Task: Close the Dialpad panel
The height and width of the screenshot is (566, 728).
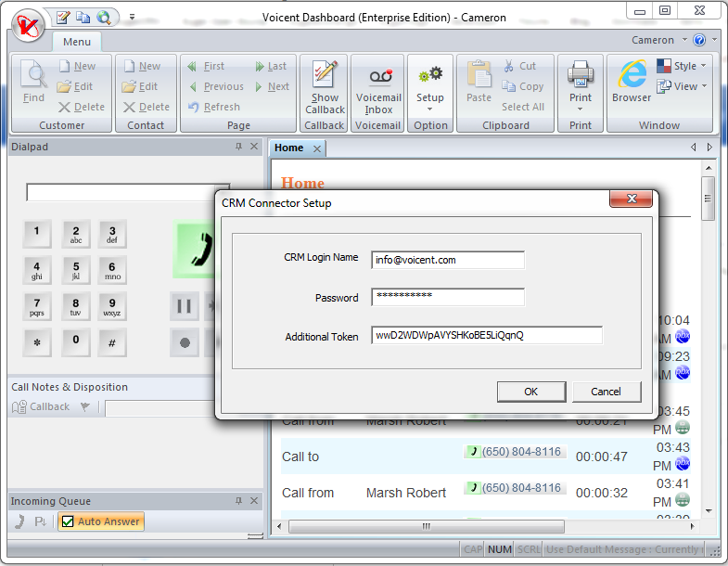Action: pyautogui.click(x=254, y=147)
